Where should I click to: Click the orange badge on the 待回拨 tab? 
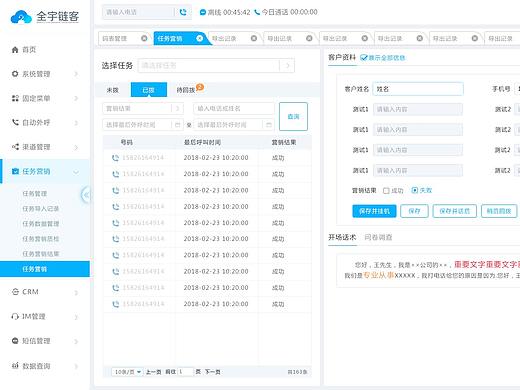pos(200,87)
